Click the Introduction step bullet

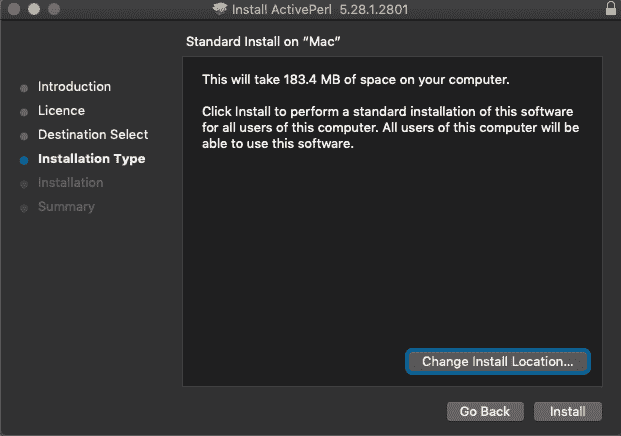coord(24,88)
